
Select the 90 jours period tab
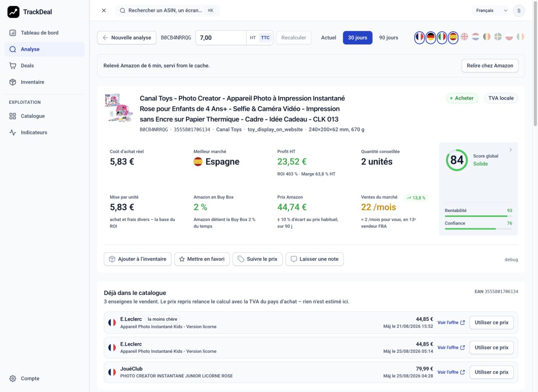(x=388, y=38)
